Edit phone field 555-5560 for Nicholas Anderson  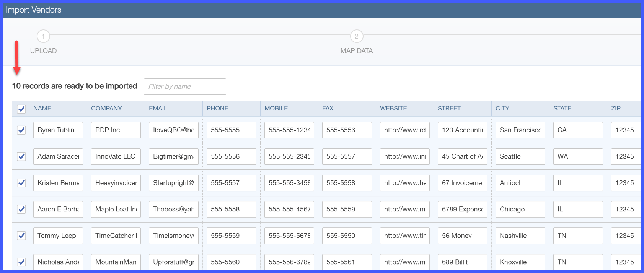(x=232, y=262)
